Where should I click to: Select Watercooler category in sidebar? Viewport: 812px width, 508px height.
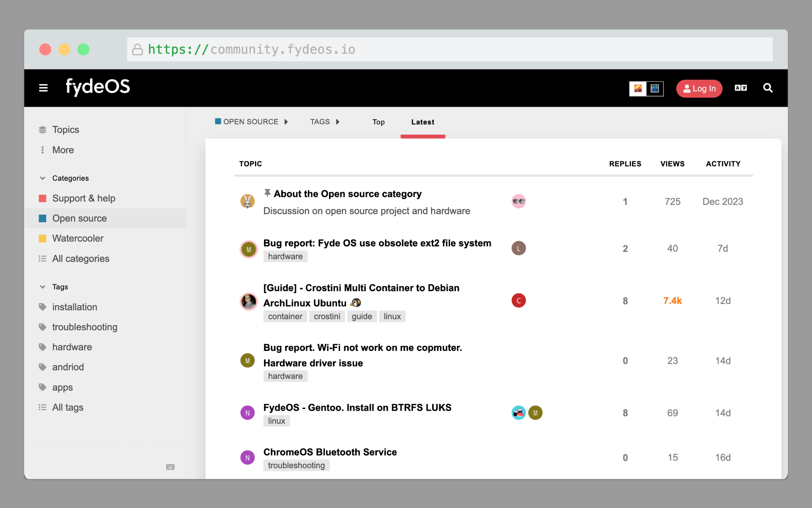78,238
